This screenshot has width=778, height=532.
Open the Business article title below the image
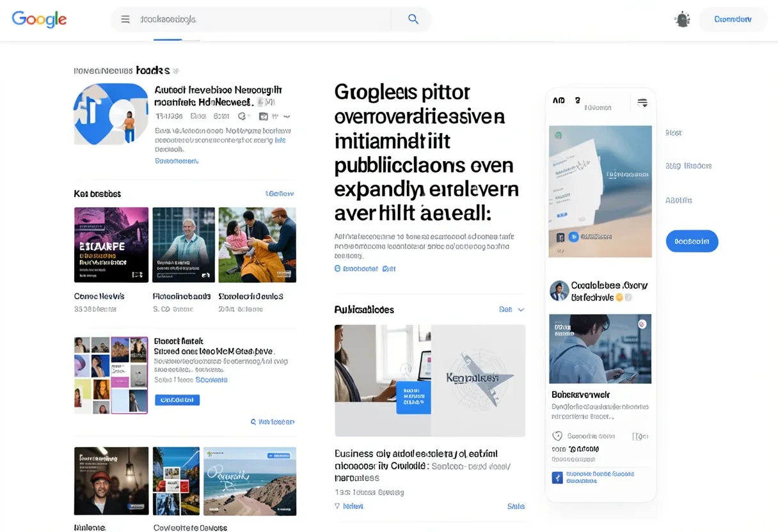[x=422, y=465]
